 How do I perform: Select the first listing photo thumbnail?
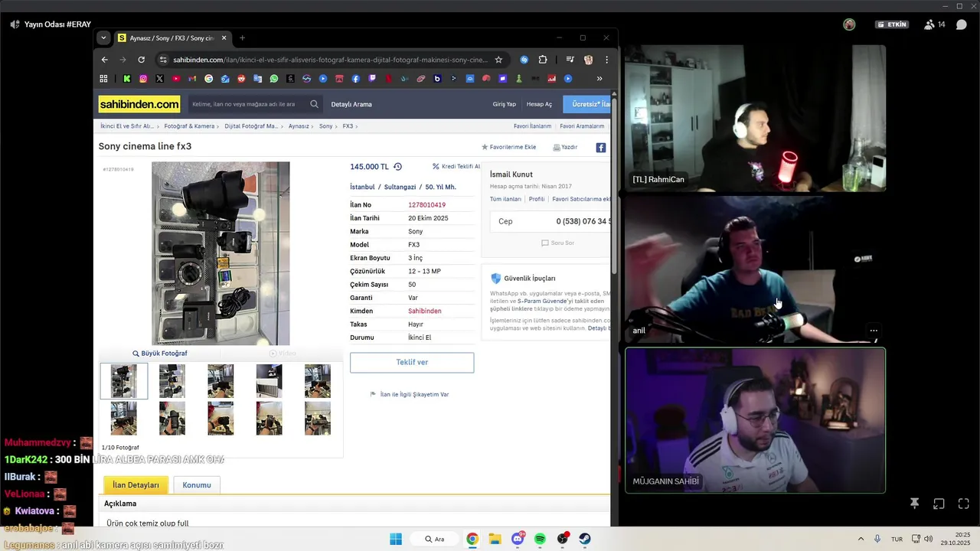pos(123,381)
